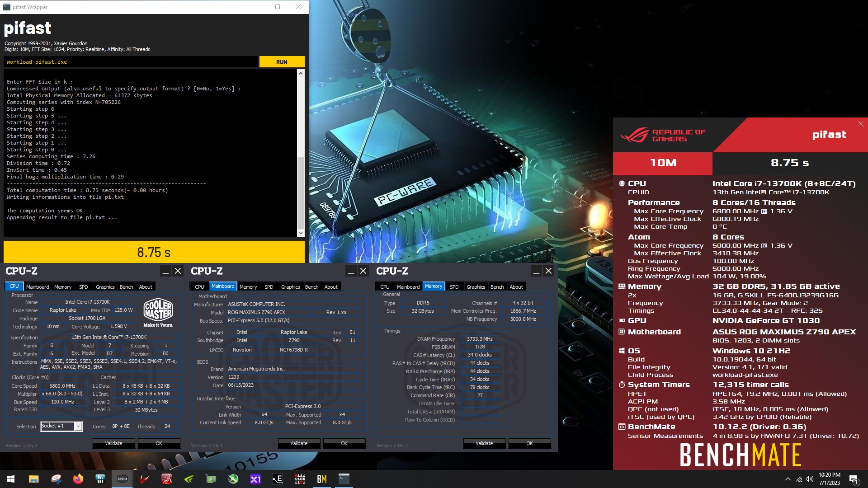The height and width of the screenshot is (488, 868).
Task: Click workload-pifast.exe input field
Action: tap(131, 62)
